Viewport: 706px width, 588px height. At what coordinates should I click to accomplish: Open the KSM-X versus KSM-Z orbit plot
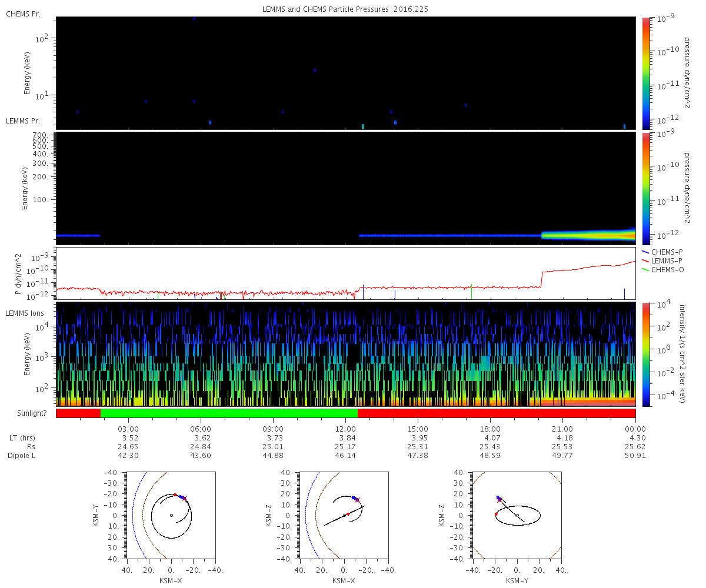coord(344,515)
